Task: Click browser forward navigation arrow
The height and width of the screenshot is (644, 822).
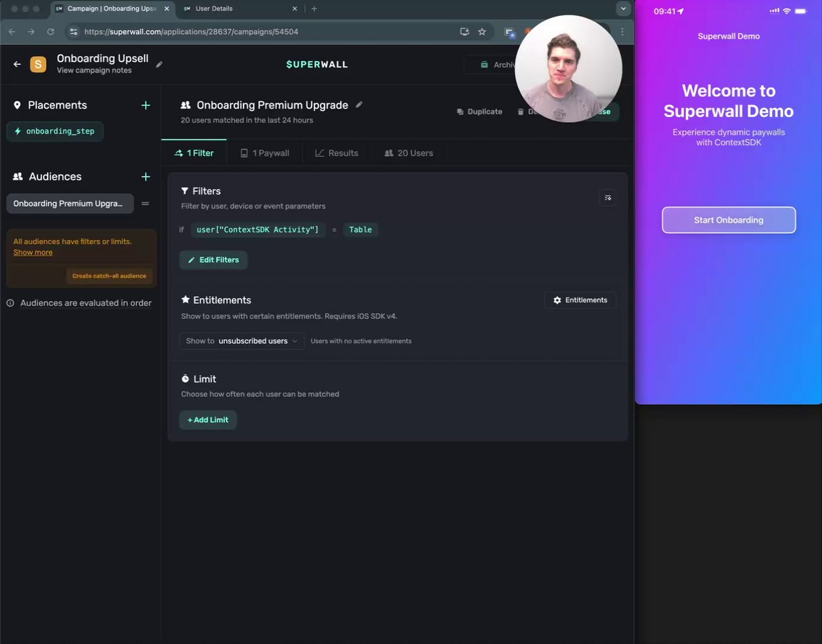Action: click(31, 31)
